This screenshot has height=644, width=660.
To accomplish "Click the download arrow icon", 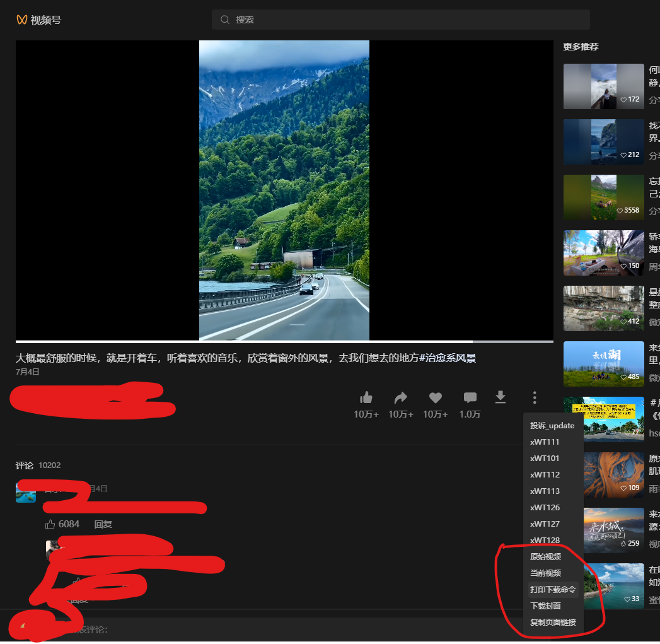I will click(501, 397).
